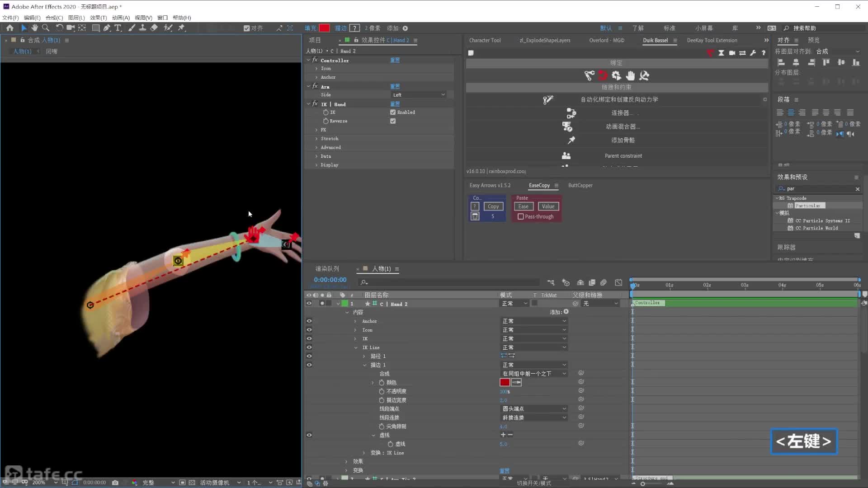Expand the FK property group
The width and height of the screenshot is (868, 488).
coord(316,130)
